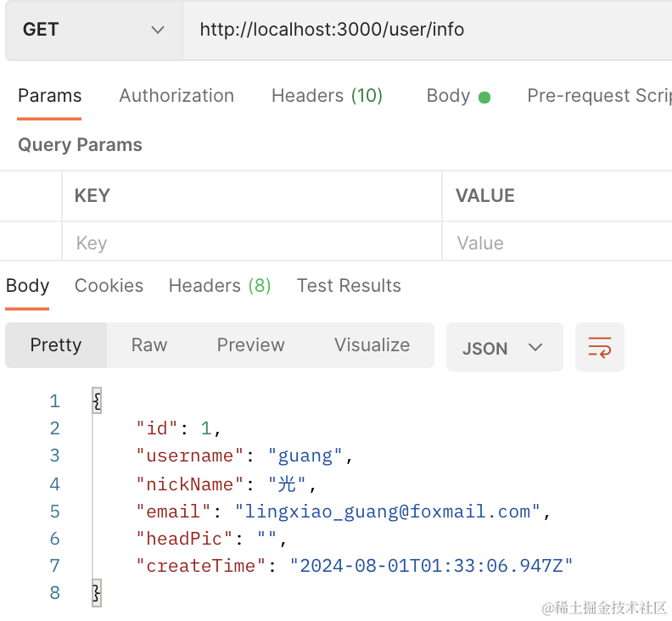Open the Pre-request Script tab

(598, 96)
